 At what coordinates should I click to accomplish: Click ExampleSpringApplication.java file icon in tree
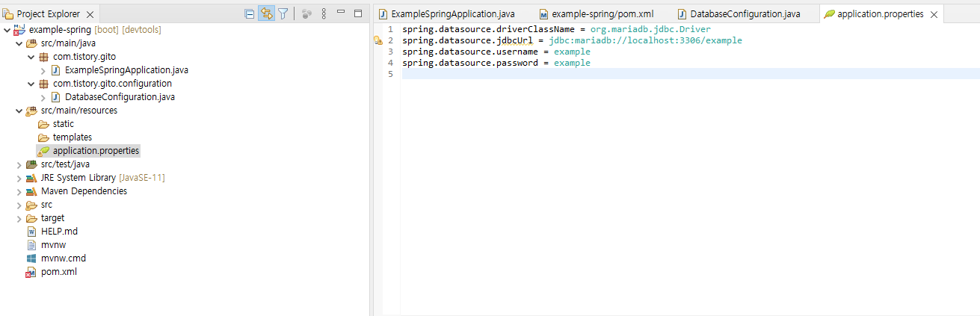pos(55,70)
